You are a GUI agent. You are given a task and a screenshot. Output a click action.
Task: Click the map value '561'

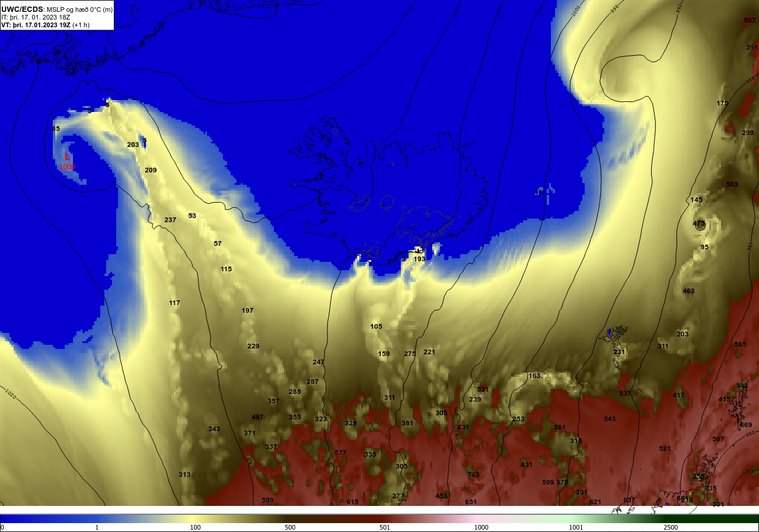coord(560,427)
